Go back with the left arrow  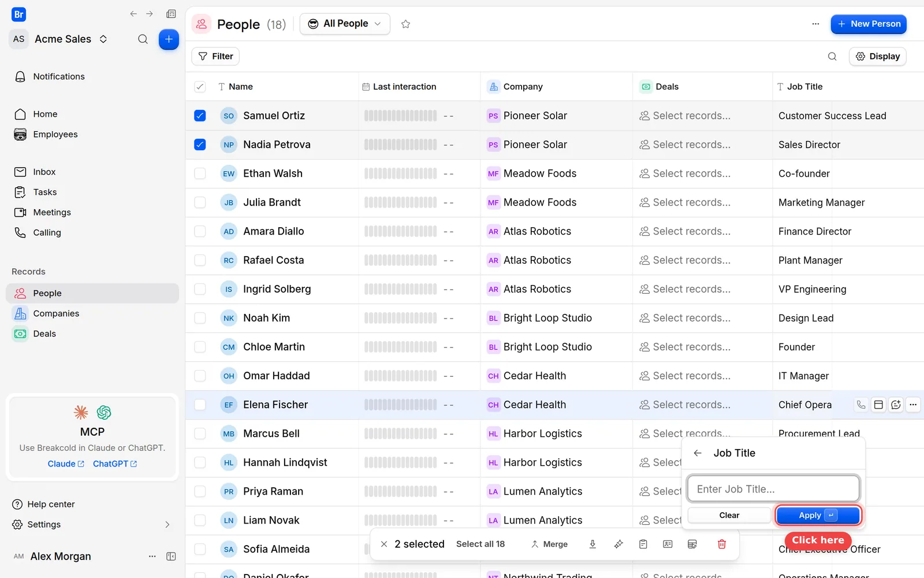133,14
